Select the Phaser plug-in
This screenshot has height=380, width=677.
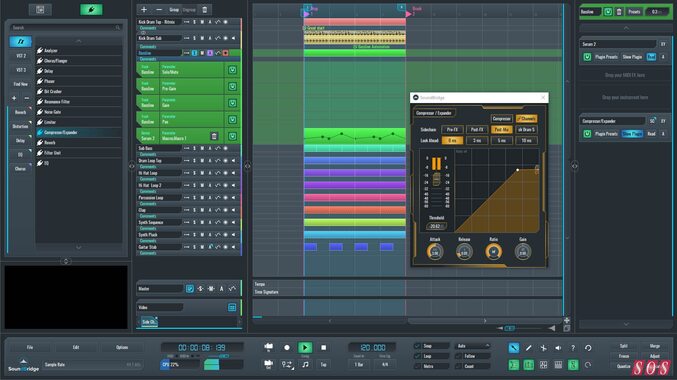79,81
